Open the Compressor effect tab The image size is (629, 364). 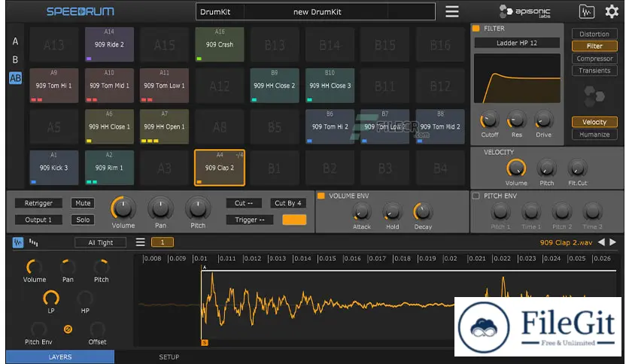(594, 59)
